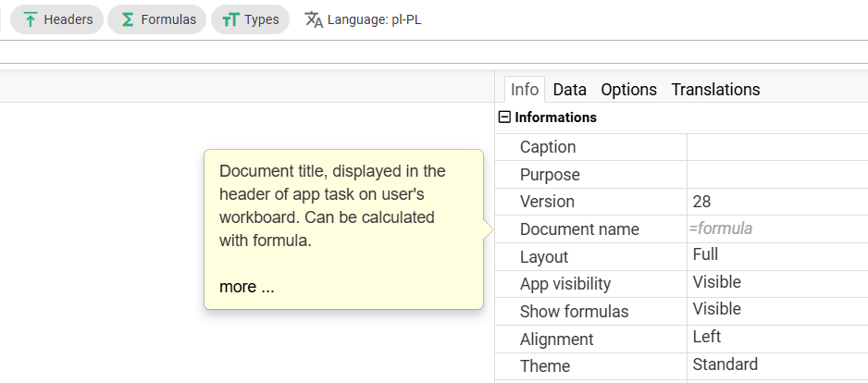The height and width of the screenshot is (383, 868).
Task: Open the Translations tab
Action: point(715,89)
